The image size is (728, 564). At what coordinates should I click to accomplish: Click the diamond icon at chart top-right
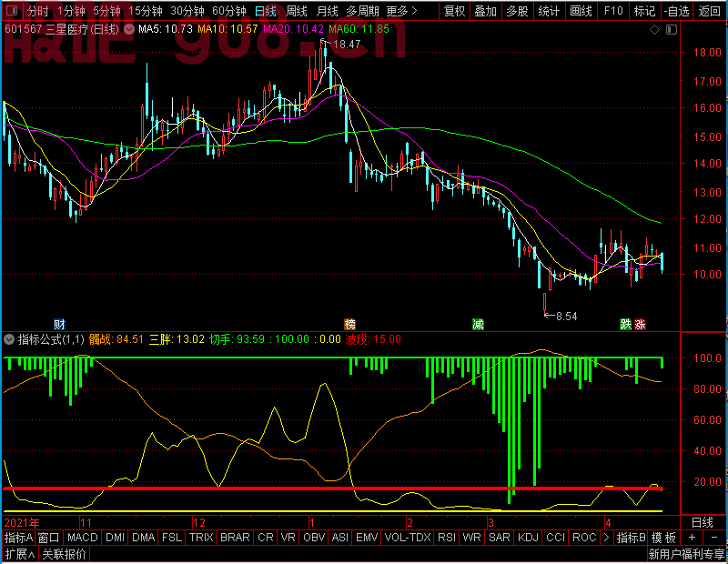pyautogui.click(x=654, y=30)
